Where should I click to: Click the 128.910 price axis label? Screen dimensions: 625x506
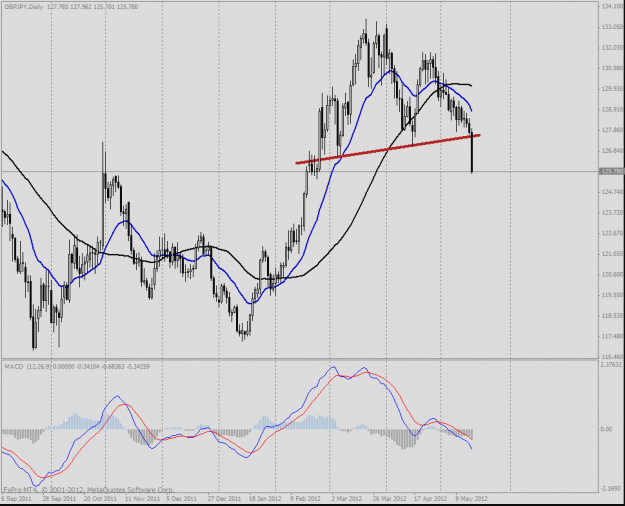(612, 109)
